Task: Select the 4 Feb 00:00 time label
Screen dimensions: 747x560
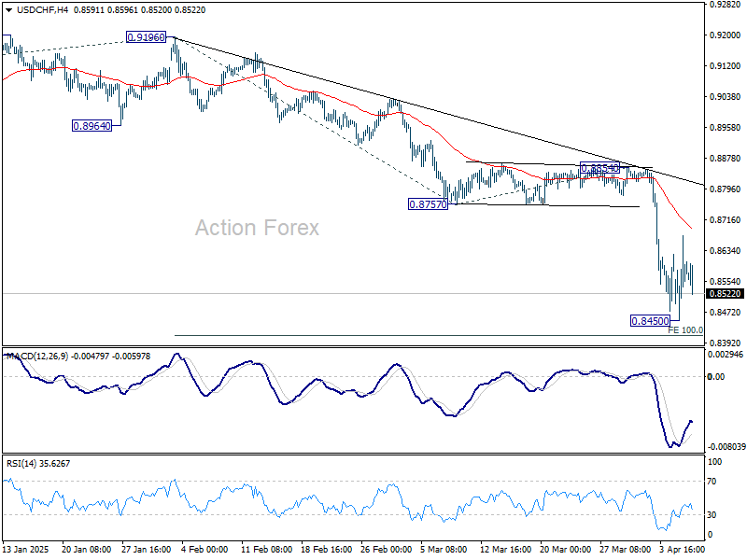Action: pyautogui.click(x=205, y=550)
